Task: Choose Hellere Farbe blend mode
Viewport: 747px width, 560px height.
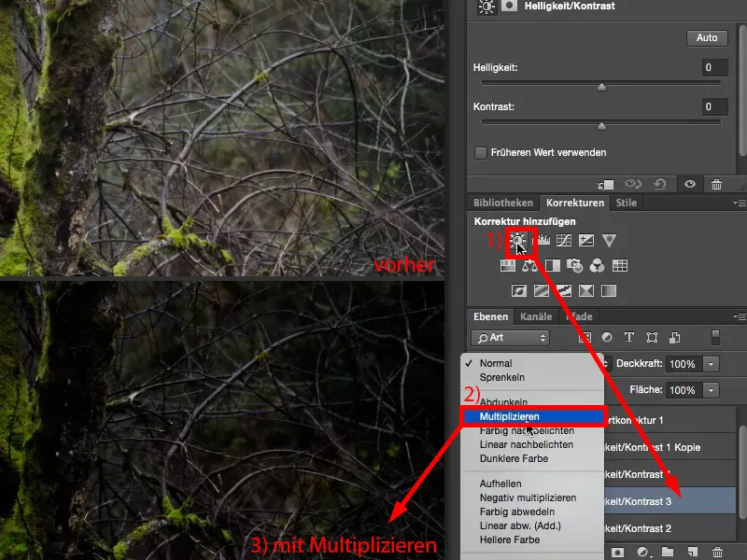Action: [x=532, y=540]
